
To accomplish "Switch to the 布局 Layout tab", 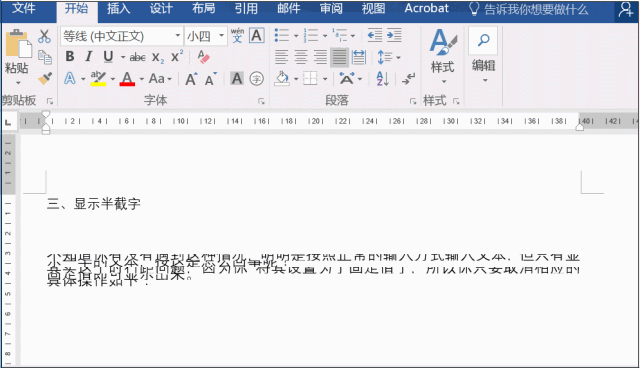I will (x=204, y=9).
